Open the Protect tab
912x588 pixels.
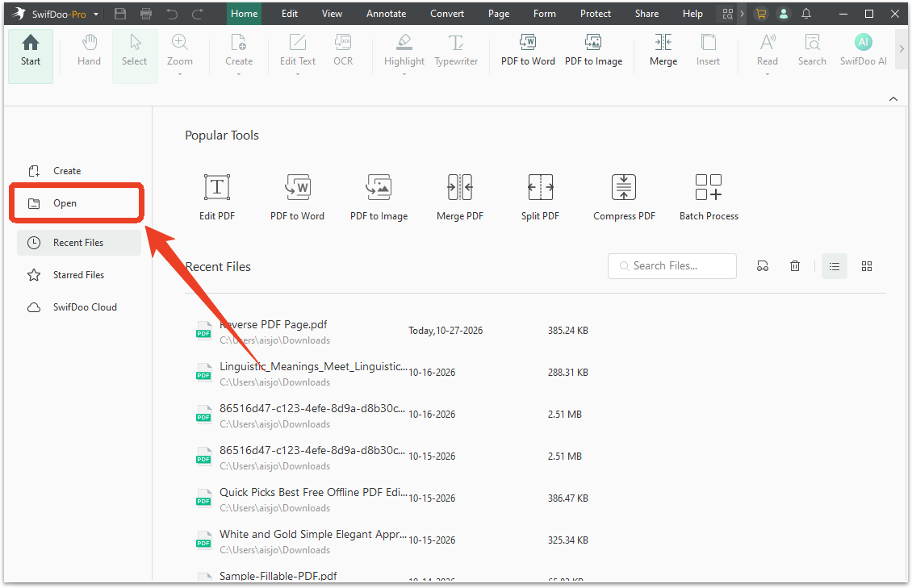[596, 14]
